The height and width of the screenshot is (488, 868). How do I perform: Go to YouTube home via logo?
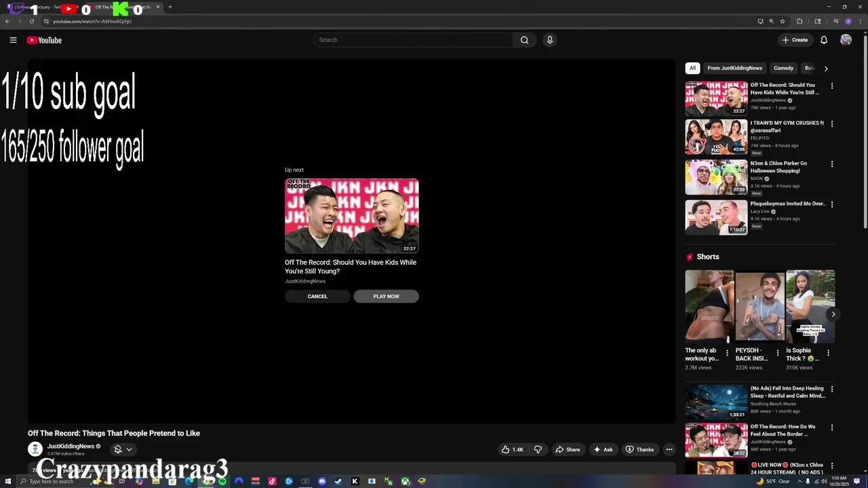44,40
